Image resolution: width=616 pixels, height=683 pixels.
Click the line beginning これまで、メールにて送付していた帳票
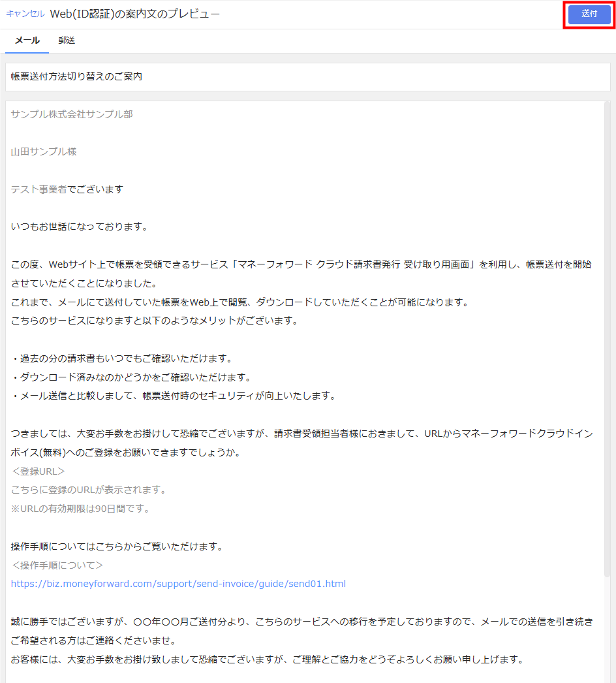point(241,302)
